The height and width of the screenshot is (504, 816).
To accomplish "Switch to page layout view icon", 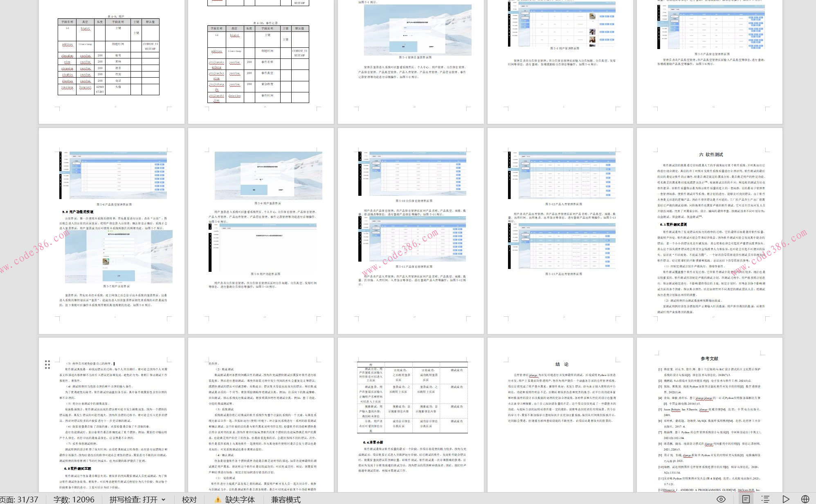I will pos(746,499).
